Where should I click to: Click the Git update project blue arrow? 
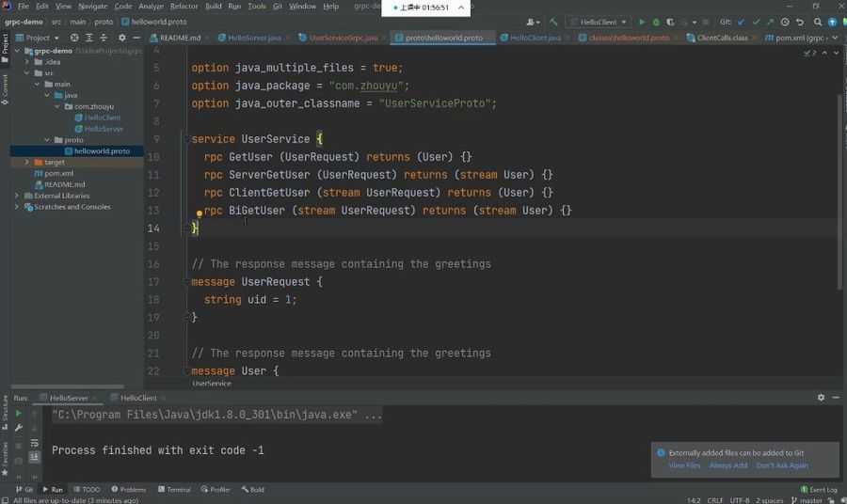[x=742, y=23]
